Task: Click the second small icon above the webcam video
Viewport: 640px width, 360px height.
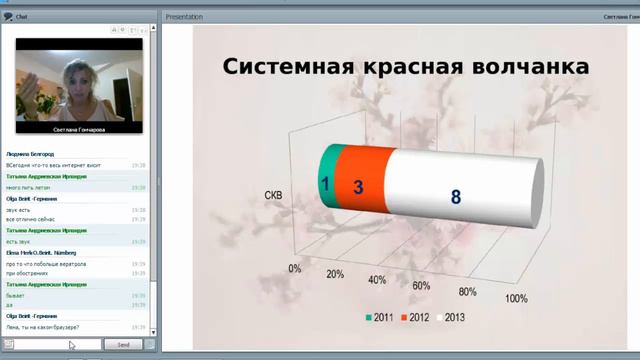Action: tap(122, 30)
